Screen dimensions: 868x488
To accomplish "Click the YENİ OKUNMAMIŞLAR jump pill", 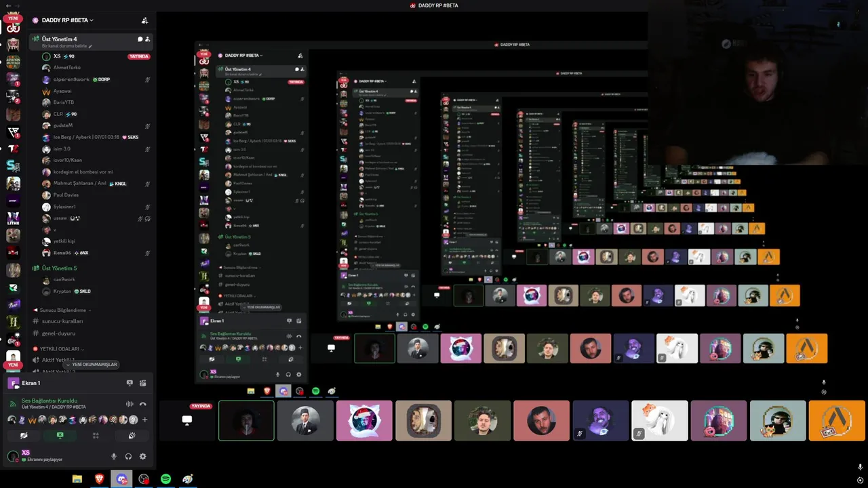I will tap(92, 365).
